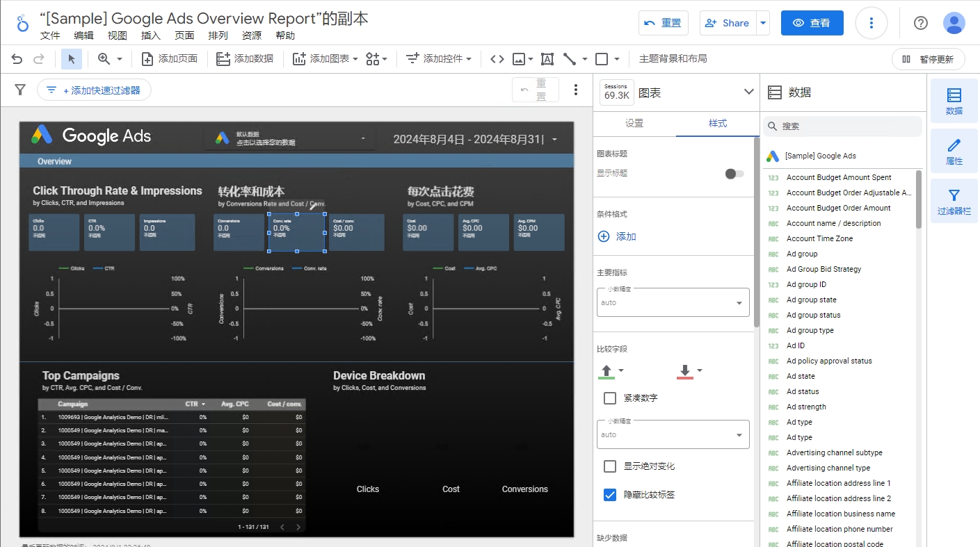Click the 查看 view button
This screenshot has height=547, width=980.
point(812,23)
